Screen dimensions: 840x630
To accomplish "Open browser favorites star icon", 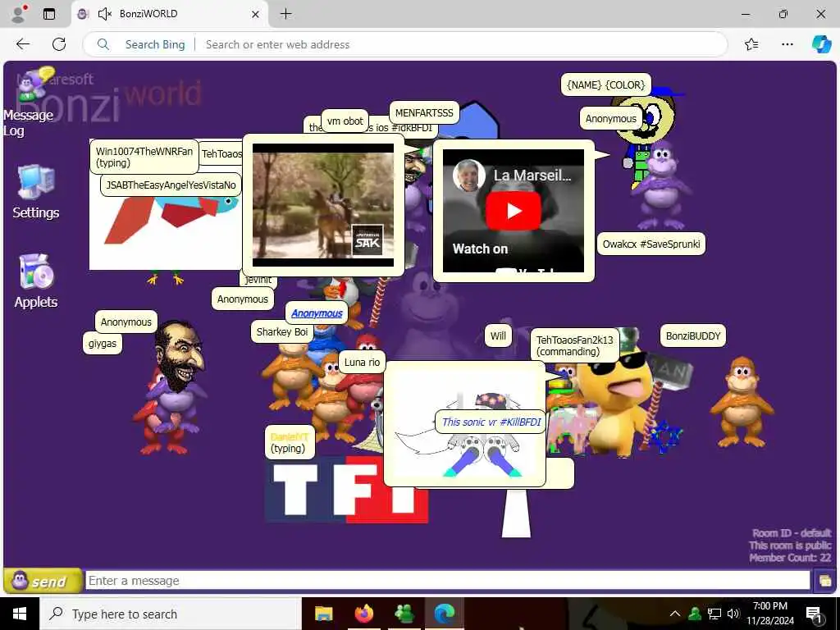I will (x=751, y=44).
